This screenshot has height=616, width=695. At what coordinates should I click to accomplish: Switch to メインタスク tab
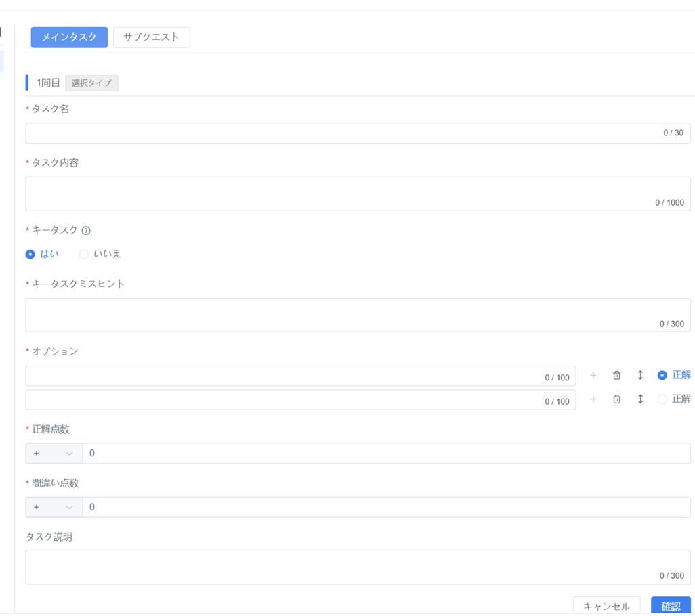69,37
